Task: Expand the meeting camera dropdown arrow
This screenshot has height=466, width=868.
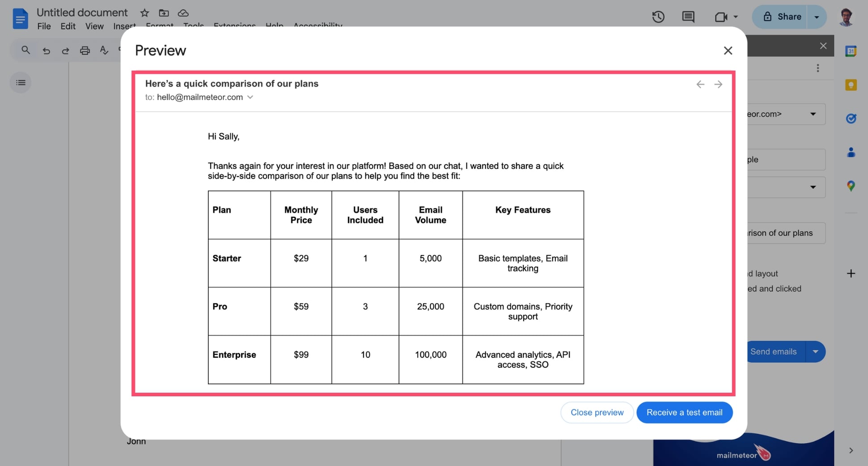Action: (x=736, y=17)
